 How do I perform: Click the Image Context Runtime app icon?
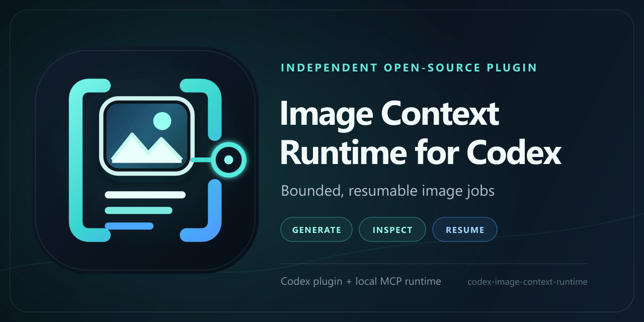coord(146,161)
